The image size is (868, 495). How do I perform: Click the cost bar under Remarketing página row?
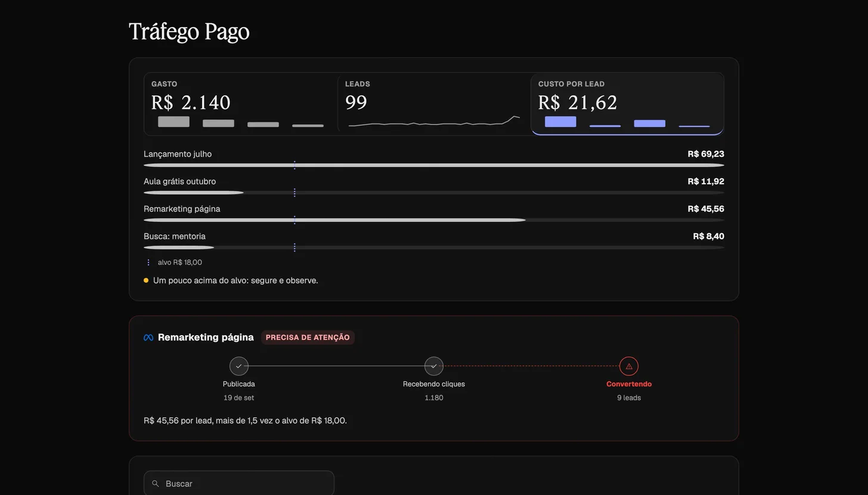tap(434, 220)
